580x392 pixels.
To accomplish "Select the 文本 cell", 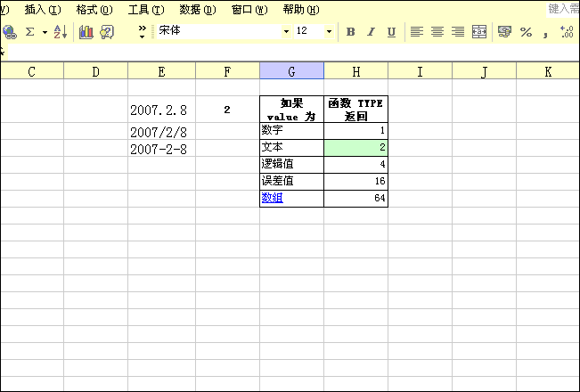I will (292, 148).
